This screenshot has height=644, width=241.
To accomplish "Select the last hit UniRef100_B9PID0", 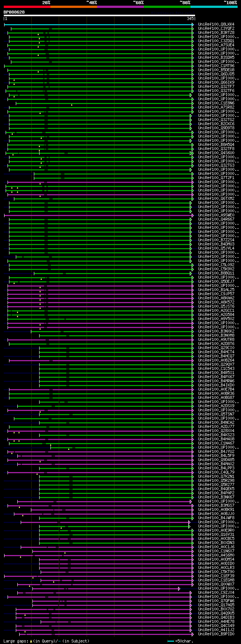I will [x=216, y=634].
